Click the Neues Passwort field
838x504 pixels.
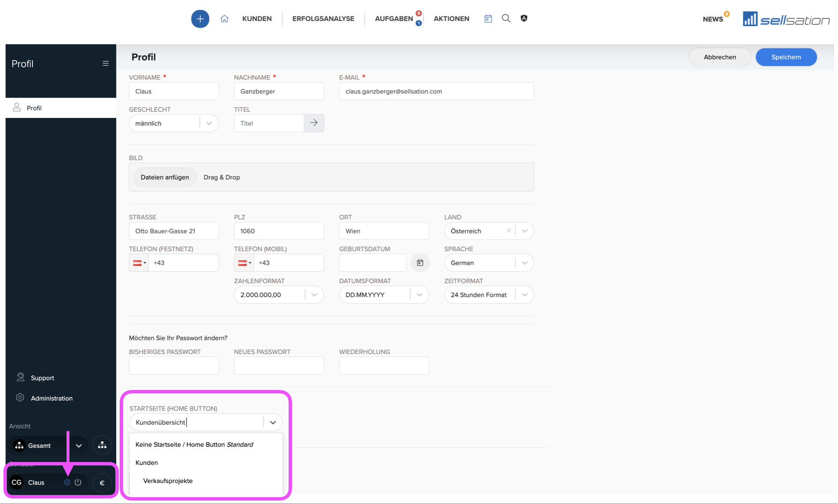coord(279,366)
